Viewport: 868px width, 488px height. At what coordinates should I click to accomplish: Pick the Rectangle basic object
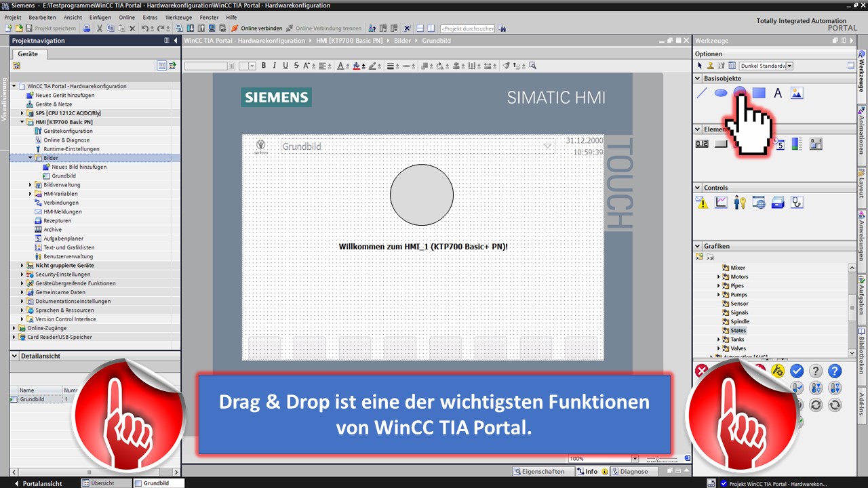[x=759, y=93]
